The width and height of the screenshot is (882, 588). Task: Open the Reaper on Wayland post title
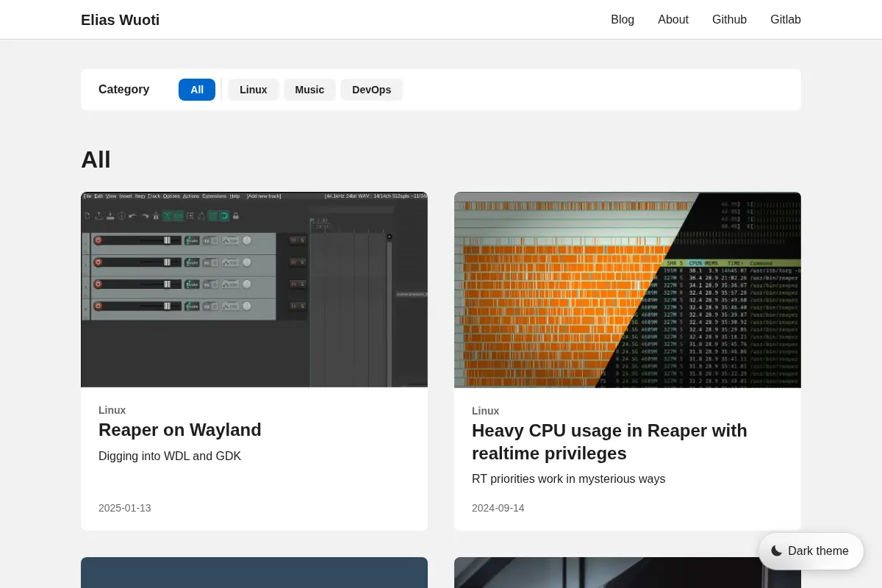tap(180, 430)
